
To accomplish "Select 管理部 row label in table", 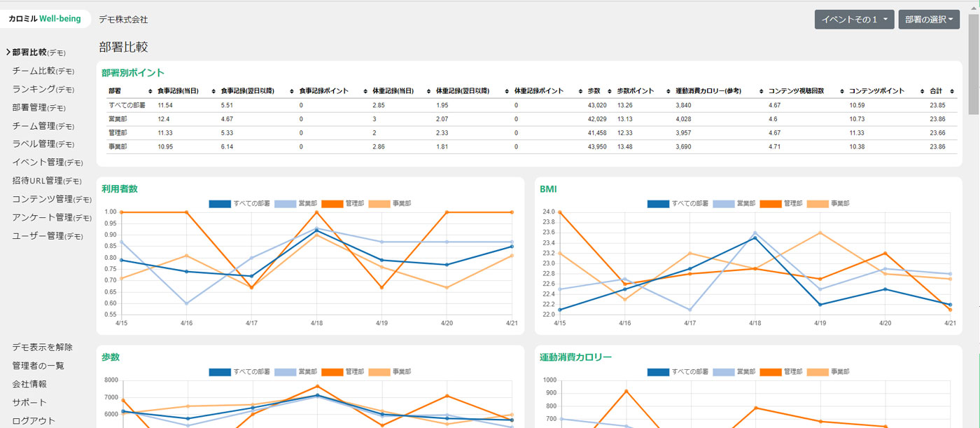I will tap(116, 132).
